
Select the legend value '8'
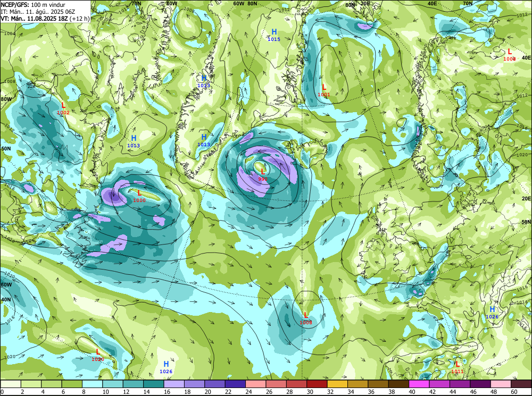click(x=84, y=392)
